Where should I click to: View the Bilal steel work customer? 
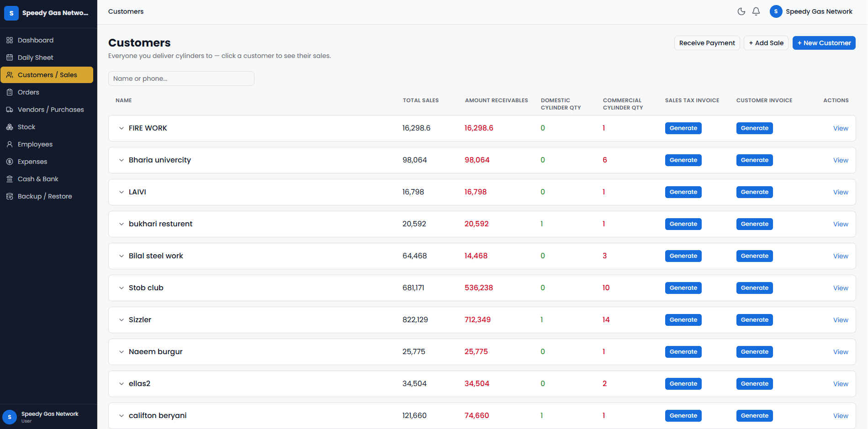coord(841,256)
